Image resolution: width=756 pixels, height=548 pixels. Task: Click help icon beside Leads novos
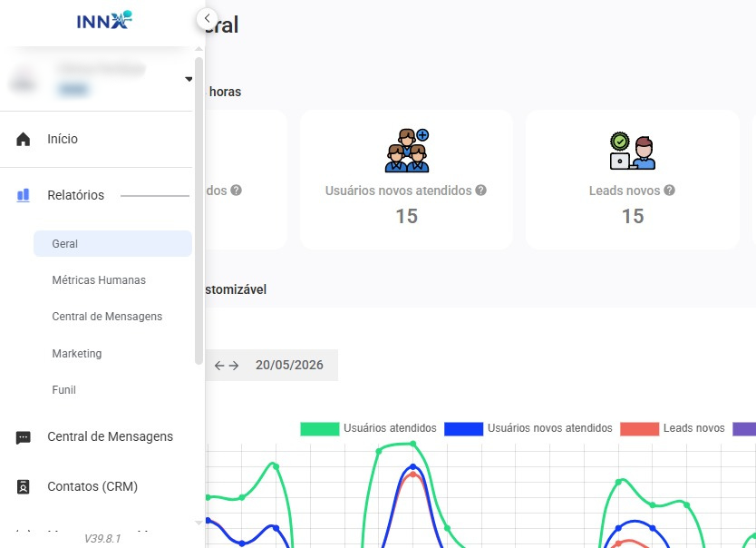669,190
